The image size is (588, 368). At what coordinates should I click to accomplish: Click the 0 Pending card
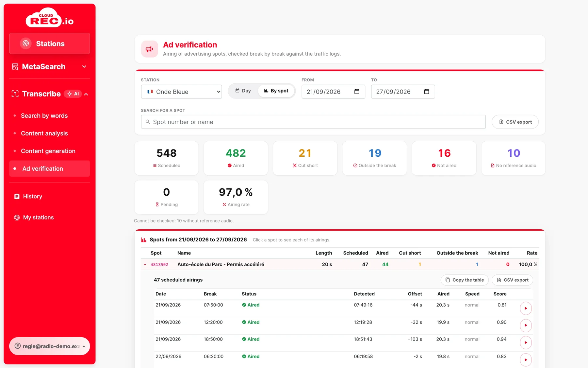click(166, 197)
